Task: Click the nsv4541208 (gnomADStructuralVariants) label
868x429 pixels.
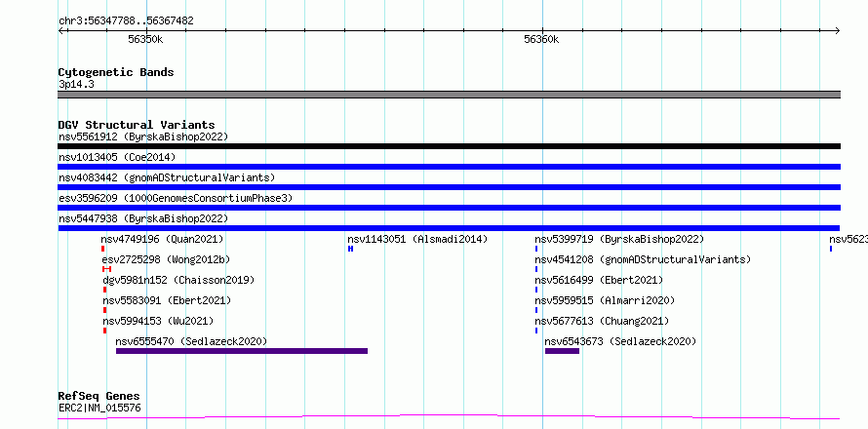Action: [643, 259]
